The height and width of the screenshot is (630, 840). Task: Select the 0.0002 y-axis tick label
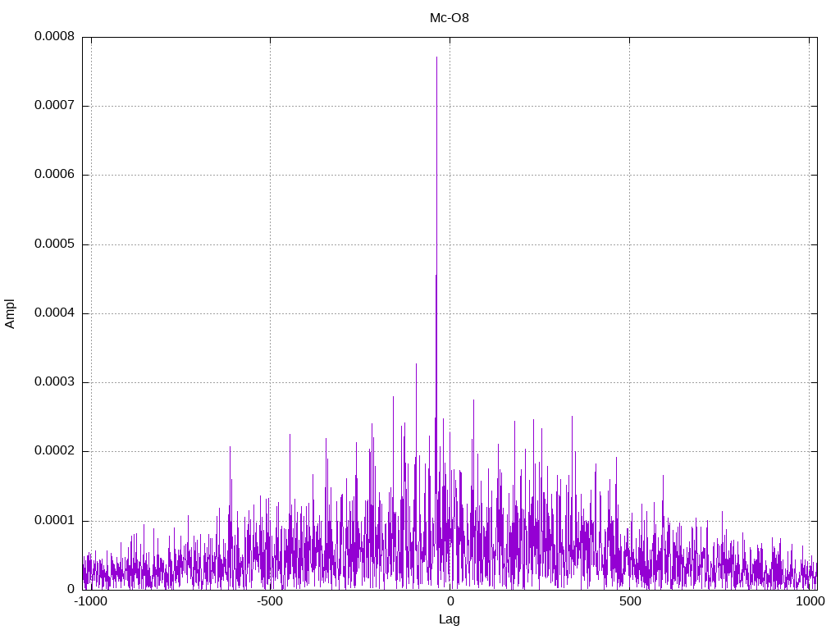54,451
